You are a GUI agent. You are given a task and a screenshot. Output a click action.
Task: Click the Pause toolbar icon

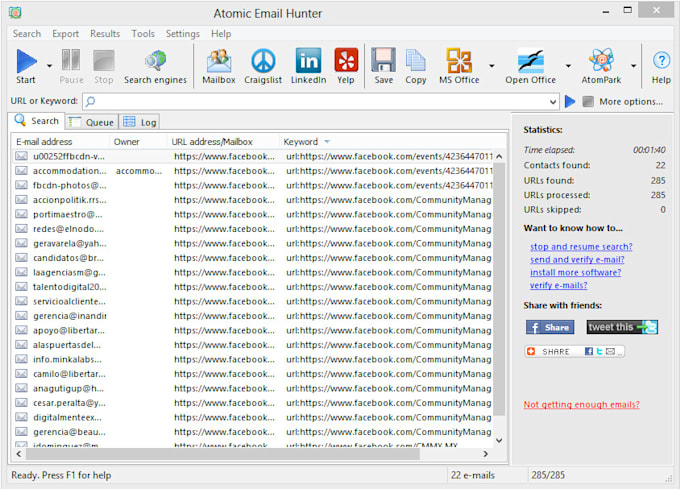point(71,60)
